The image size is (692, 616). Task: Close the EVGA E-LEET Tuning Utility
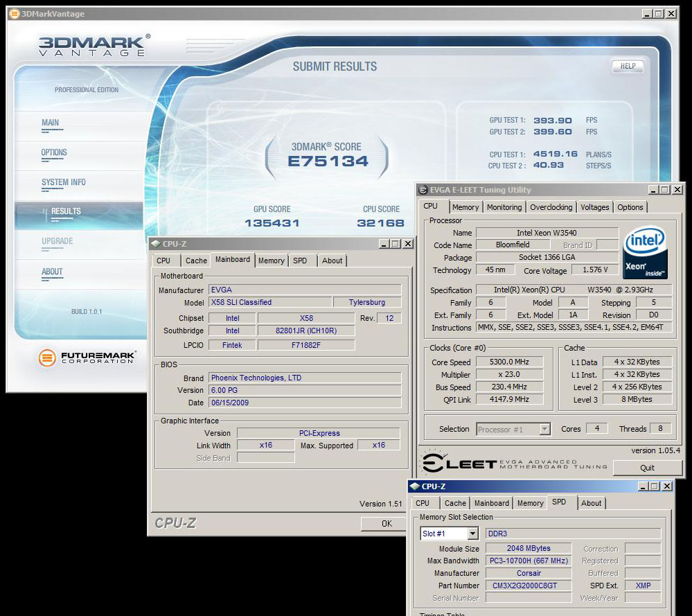click(x=677, y=190)
